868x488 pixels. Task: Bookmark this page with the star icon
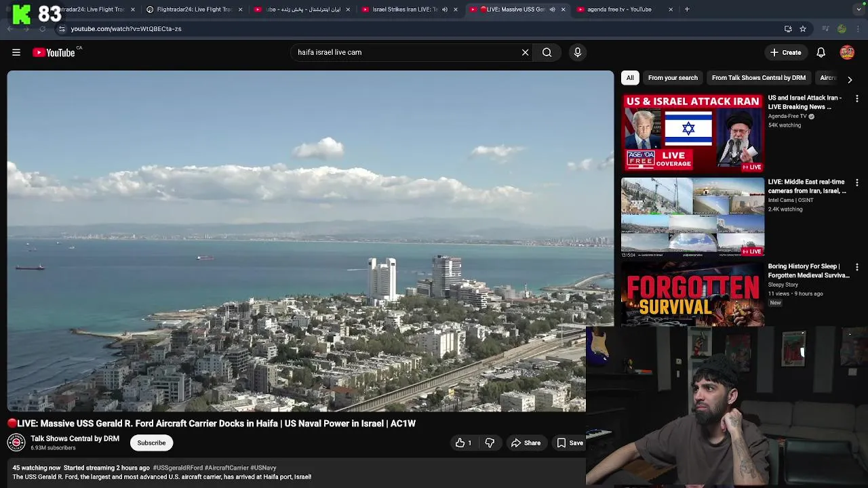pos(803,29)
